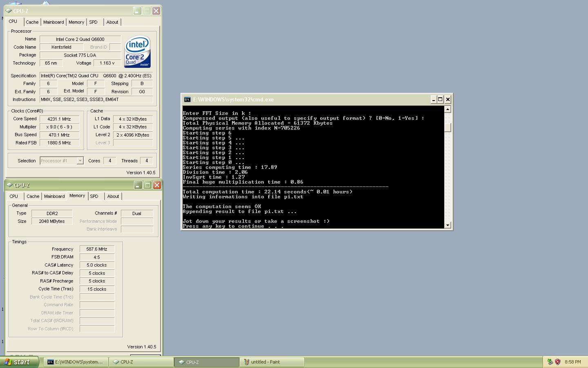The image size is (588, 368).
Task: Open the Windows start button
Action: [x=19, y=362]
